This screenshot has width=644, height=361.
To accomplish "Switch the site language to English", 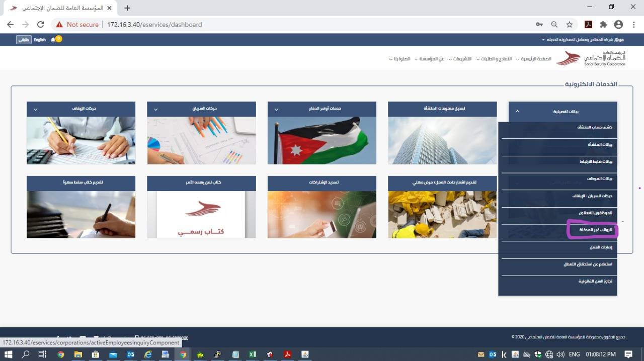I will tap(40, 40).
